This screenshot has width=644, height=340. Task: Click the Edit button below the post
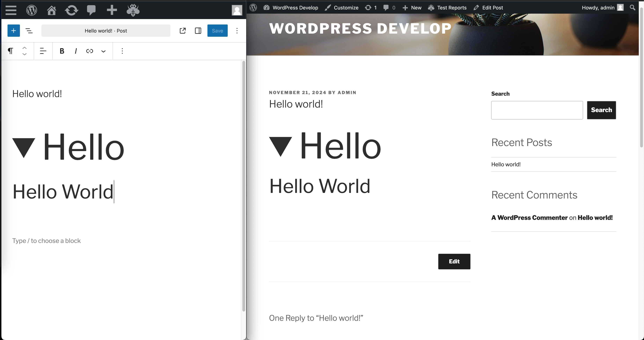454,261
